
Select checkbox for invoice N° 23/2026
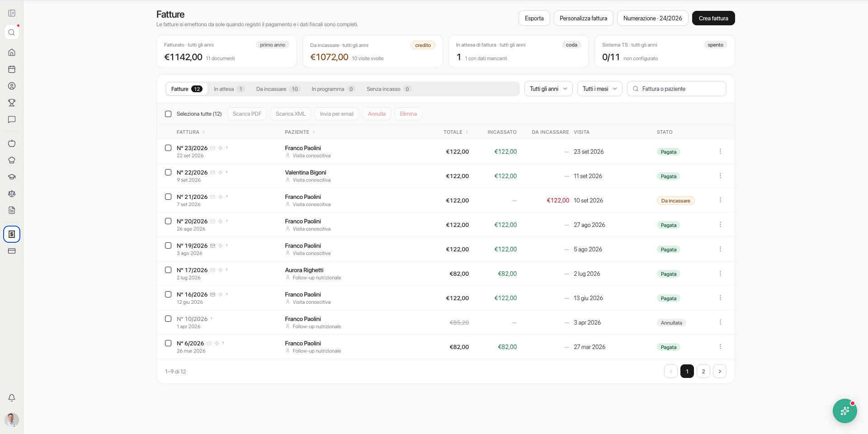click(168, 148)
